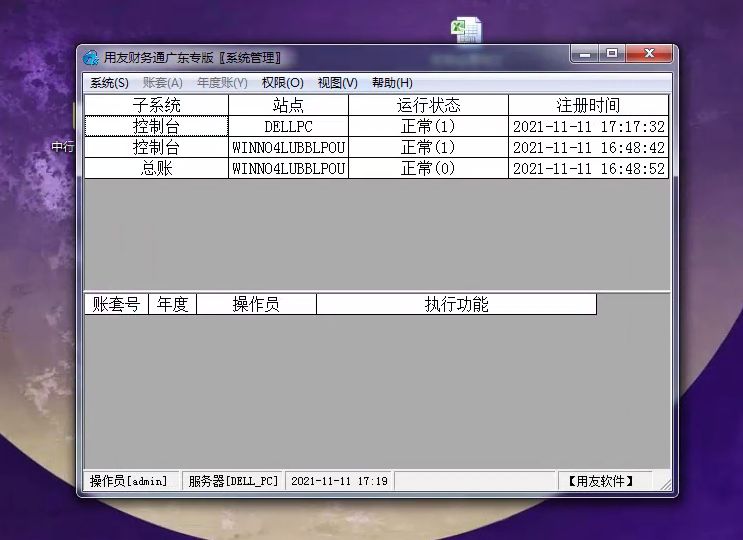Click 操作员[admin] in status bar
743x540 pixels.
131,481
